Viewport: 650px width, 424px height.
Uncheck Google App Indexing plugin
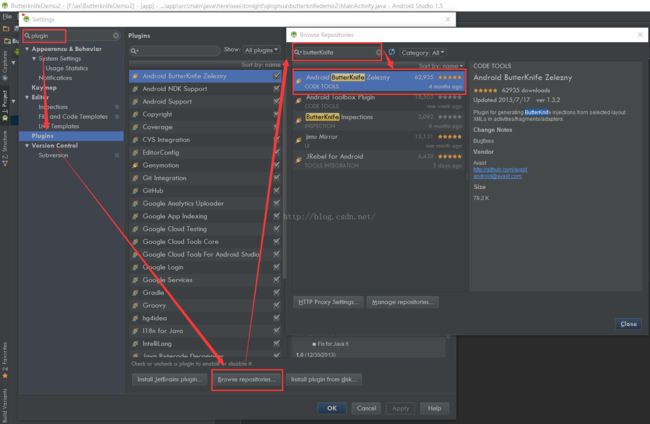point(276,216)
